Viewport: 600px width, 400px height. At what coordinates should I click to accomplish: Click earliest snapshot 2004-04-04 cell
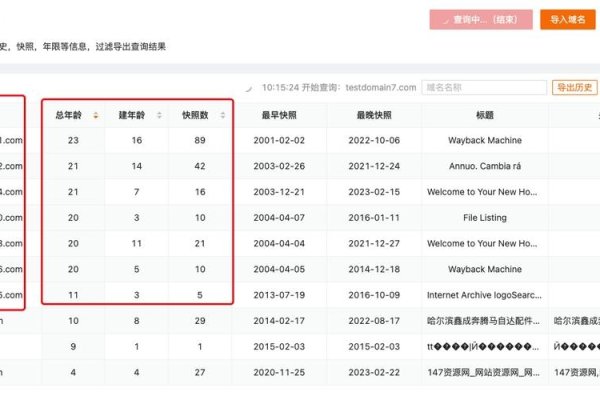click(279, 243)
